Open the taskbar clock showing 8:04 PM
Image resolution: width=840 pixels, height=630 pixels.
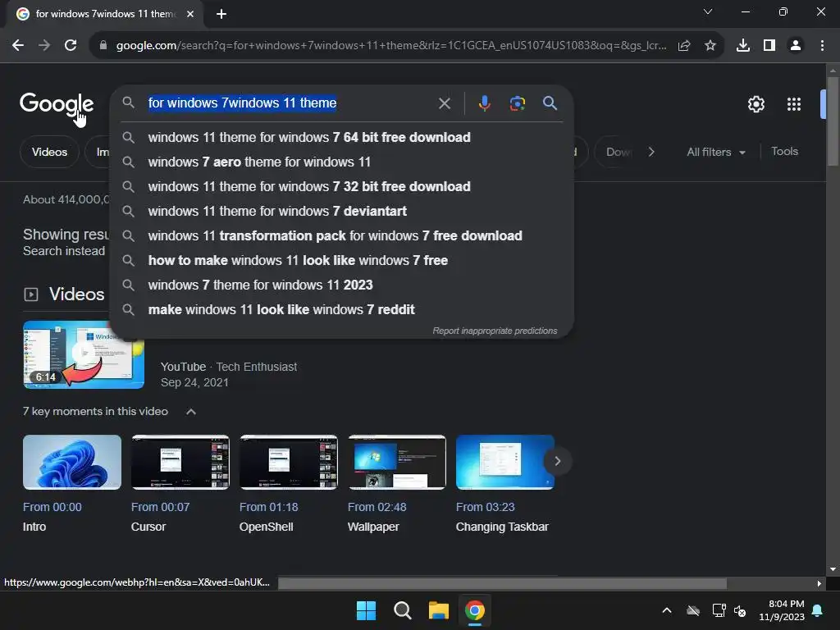pyautogui.click(x=781, y=610)
